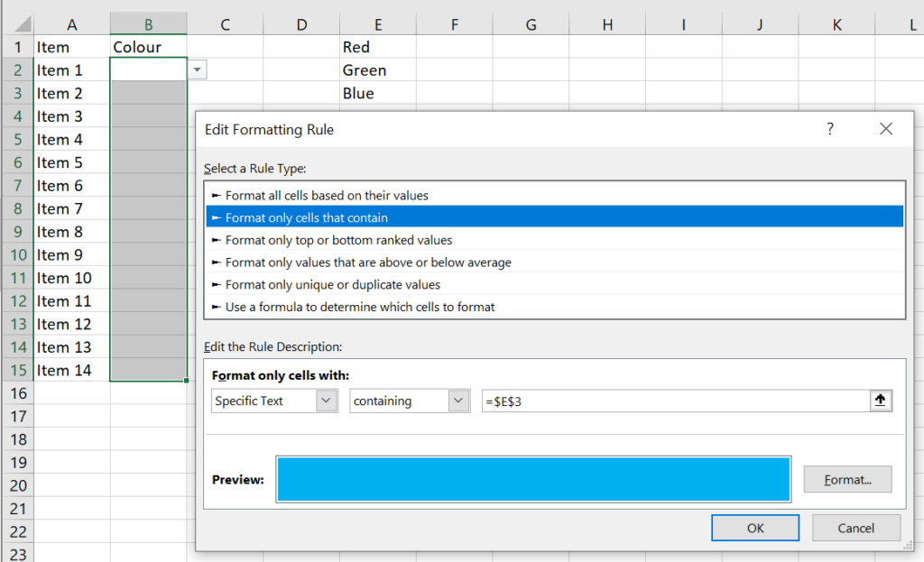Select 'Format only cells that contain' rule
Screen dimensions: 924x562
click(x=307, y=217)
